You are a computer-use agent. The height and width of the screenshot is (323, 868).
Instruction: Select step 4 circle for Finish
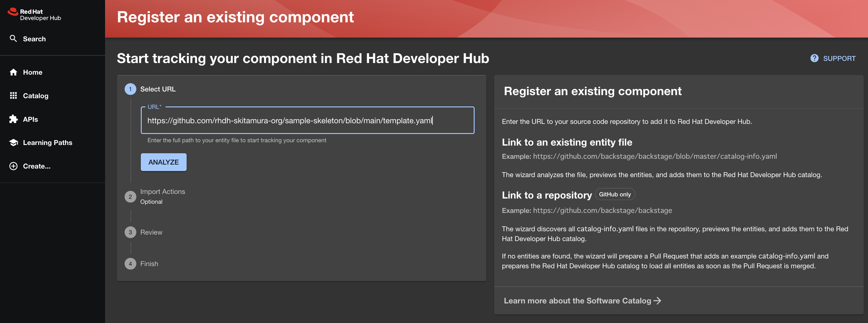(130, 264)
